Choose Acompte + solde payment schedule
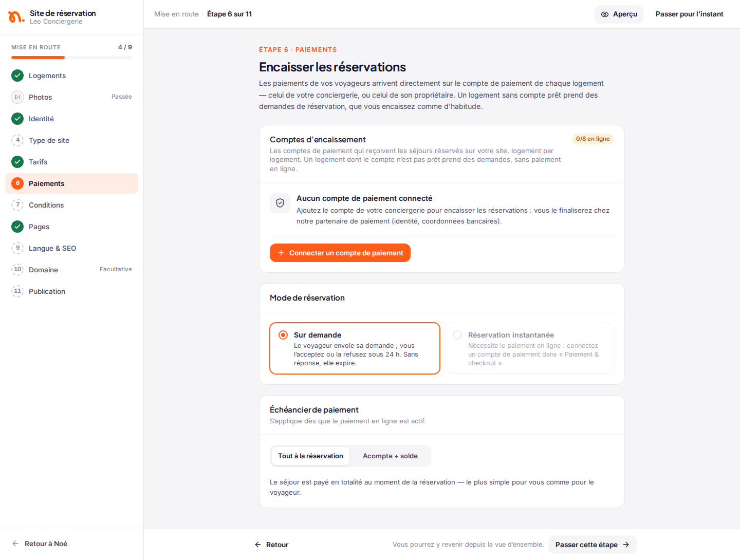The width and height of the screenshot is (740, 560). click(x=390, y=456)
